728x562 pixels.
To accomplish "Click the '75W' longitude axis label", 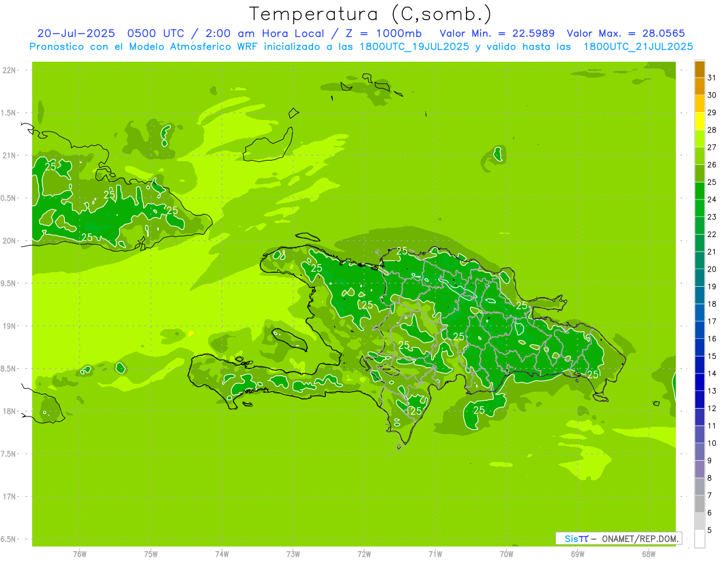I will pos(151,554).
